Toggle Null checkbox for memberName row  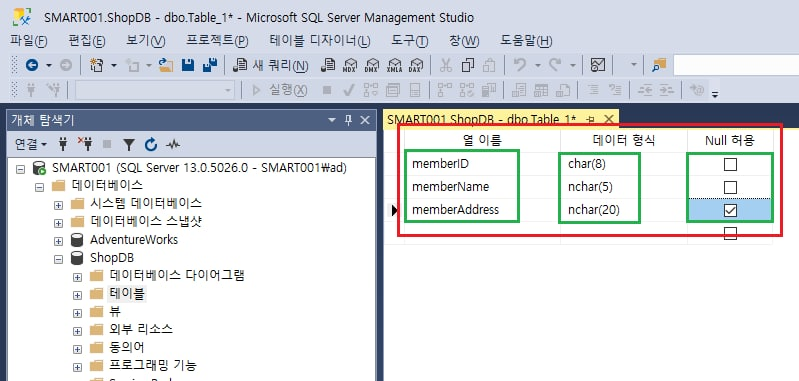730,187
